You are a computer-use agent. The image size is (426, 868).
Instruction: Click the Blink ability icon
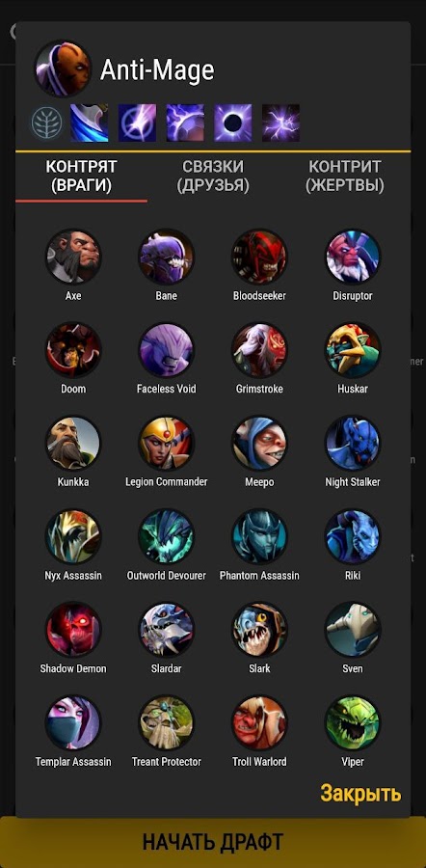137,122
